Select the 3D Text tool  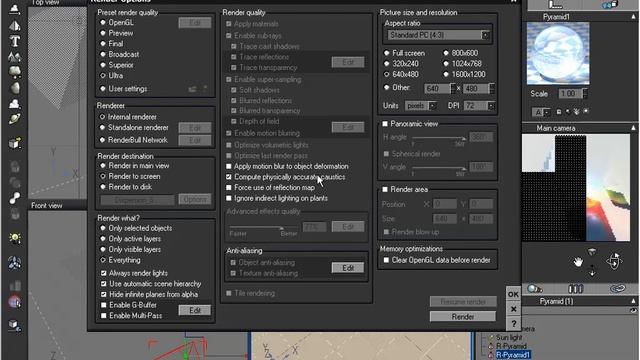(15, 41)
